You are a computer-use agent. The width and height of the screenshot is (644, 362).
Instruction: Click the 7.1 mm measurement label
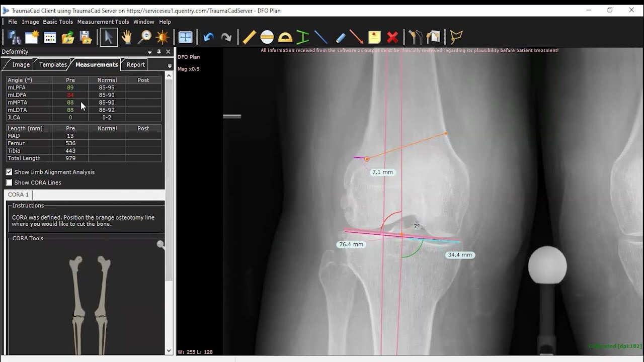(x=382, y=172)
